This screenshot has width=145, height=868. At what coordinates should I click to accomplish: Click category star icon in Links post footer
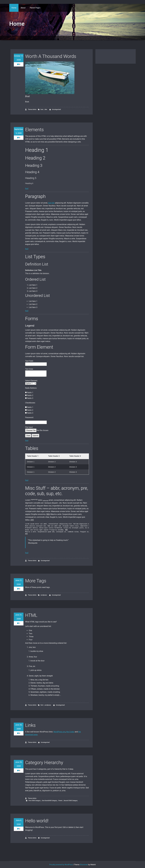(39, 742)
